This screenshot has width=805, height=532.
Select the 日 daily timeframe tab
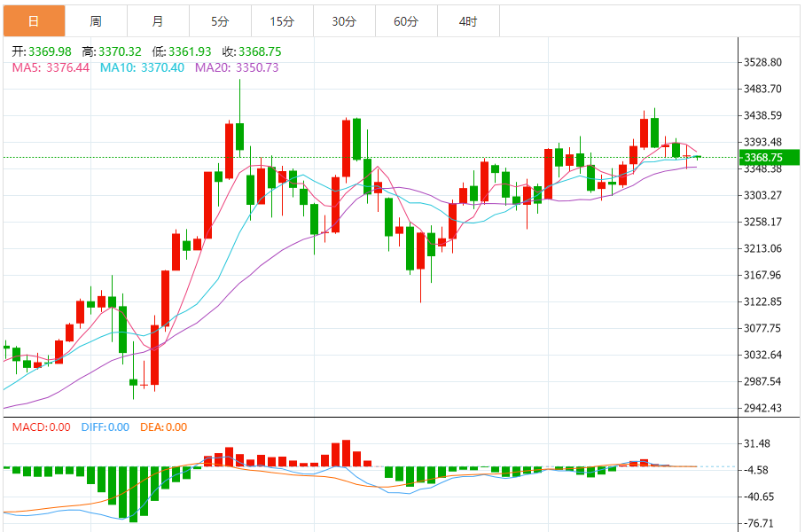coord(35,21)
